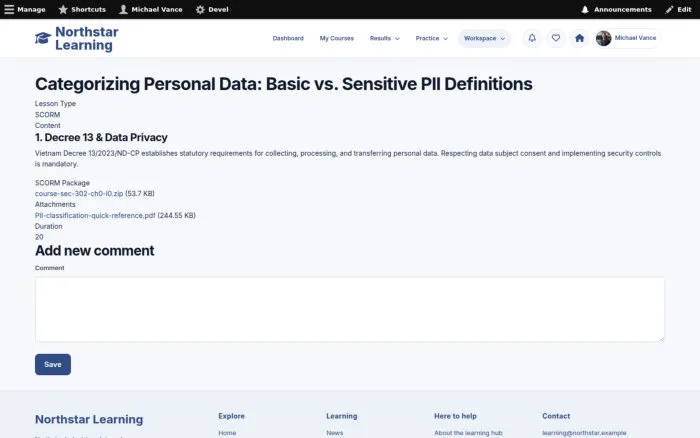Viewport: 700px width, 438px height.
Task: Open Shortcuts star in admin toolbar
Action: pyautogui.click(x=82, y=9)
